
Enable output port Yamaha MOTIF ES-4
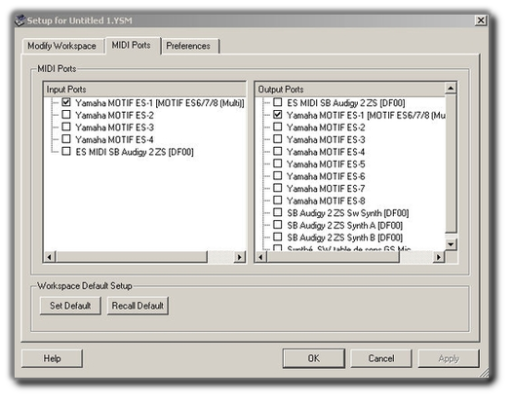point(278,151)
